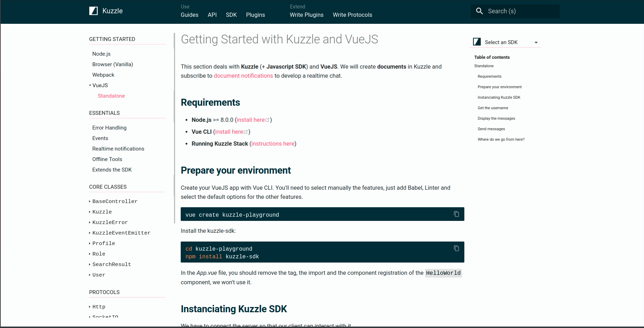
Task: Expand the User class entry
Action: tap(90, 275)
